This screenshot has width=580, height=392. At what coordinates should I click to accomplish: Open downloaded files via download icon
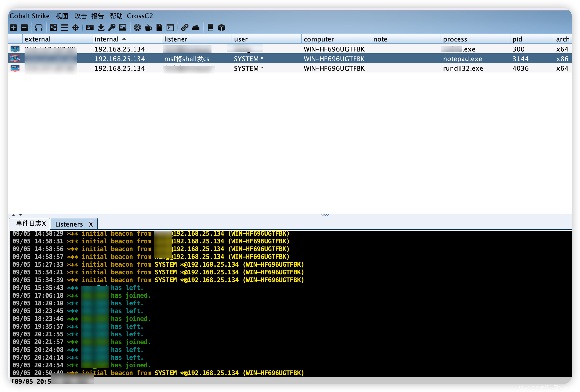pyautogui.click(x=101, y=27)
